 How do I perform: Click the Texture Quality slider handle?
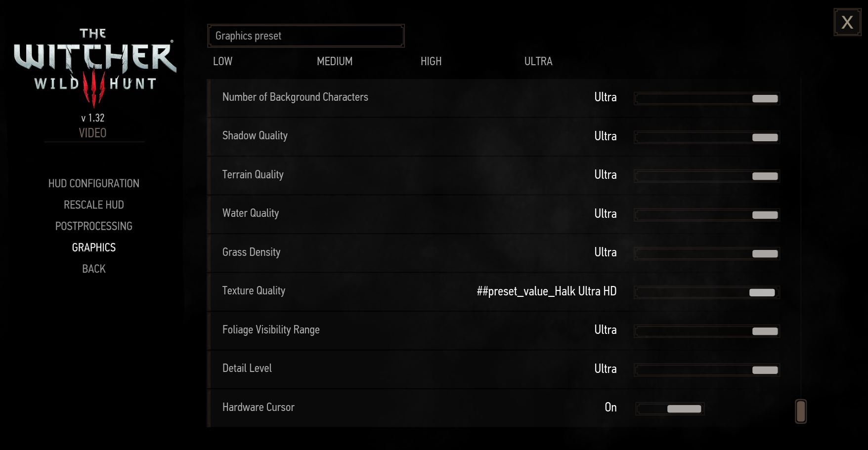click(x=762, y=292)
